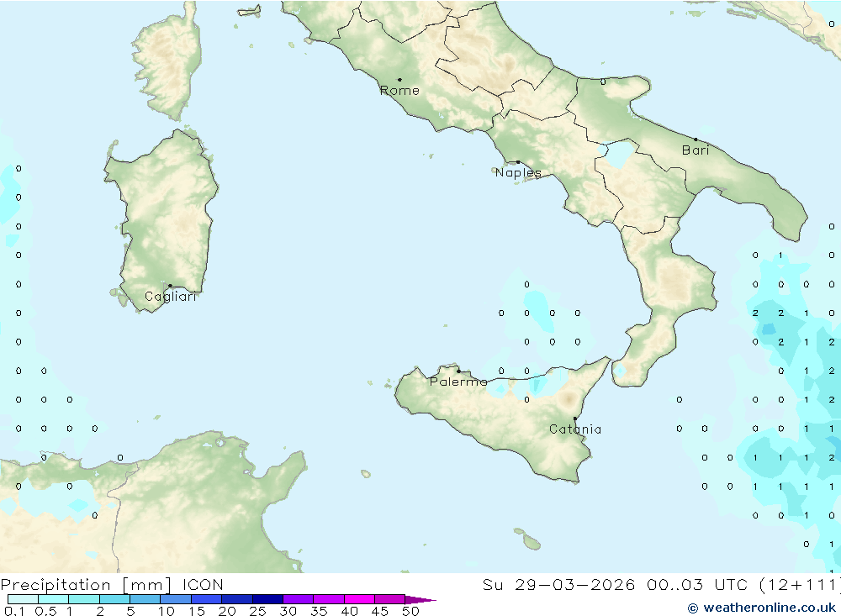Click the Rome city label
Screen dimensions: 841x616
[399, 91]
